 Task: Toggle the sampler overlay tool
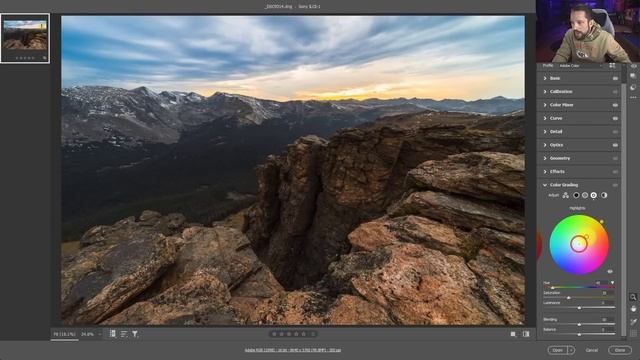(633, 322)
